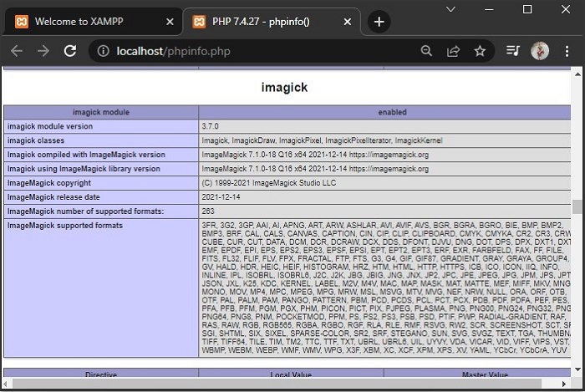Share this page using the share icon
Viewport: 585px width, 392px height.
pyautogui.click(x=453, y=51)
